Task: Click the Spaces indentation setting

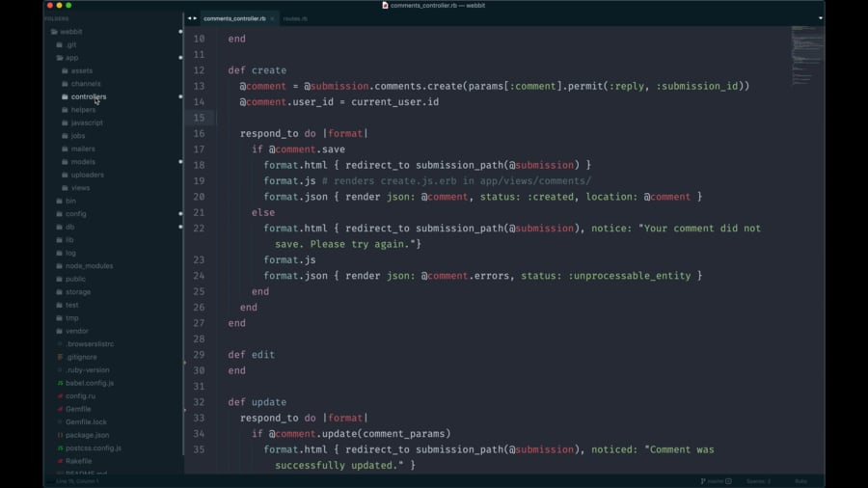Action: coord(758,481)
